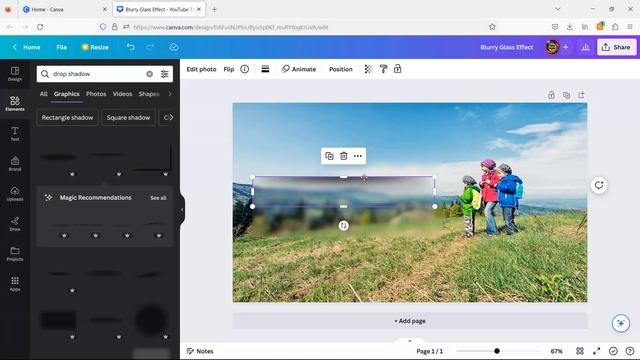Open the Position panel
The height and width of the screenshot is (360, 640).
[x=341, y=69]
